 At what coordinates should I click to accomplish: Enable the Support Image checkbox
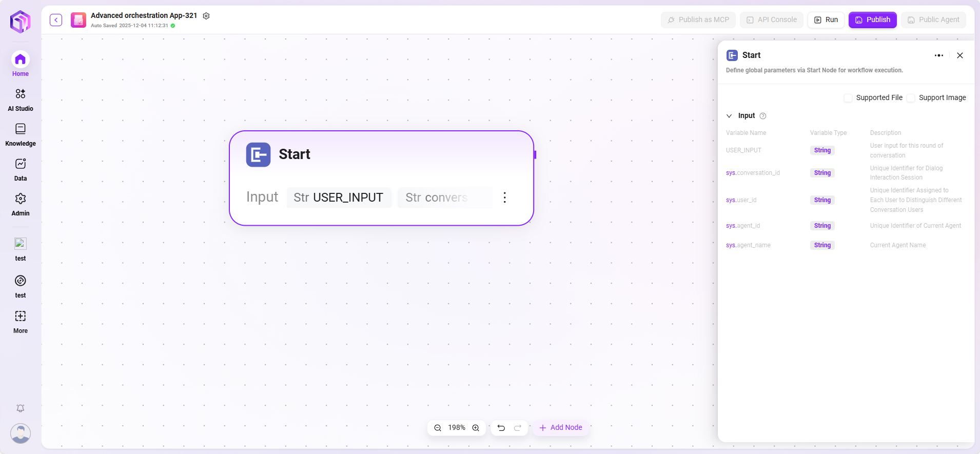pyautogui.click(x=911, y=98)
